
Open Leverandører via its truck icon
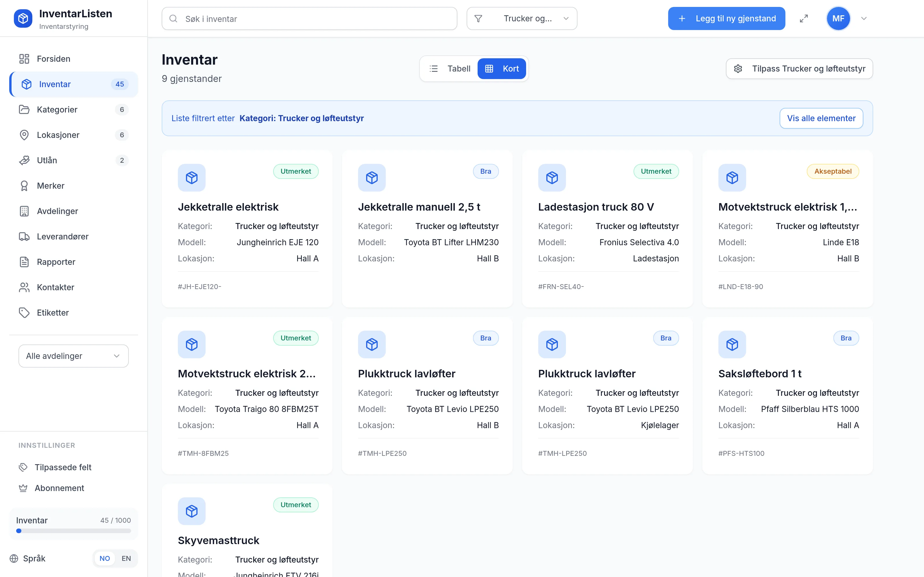coord(24,237)
